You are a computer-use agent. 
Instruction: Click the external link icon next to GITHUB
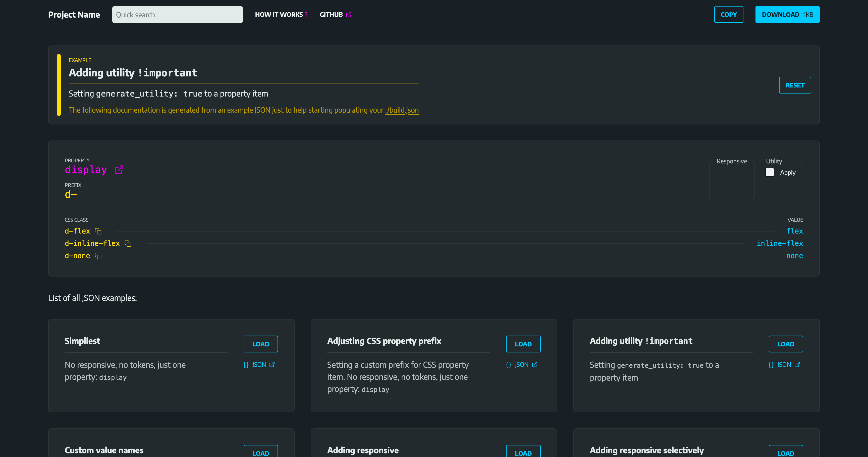349,15
